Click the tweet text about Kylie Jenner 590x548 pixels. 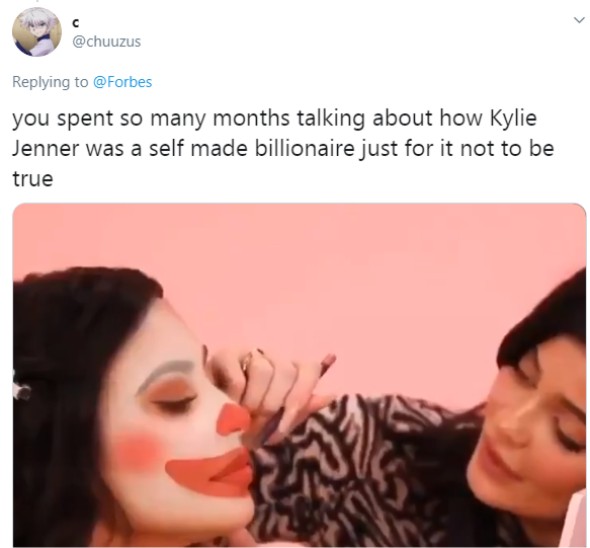[283, 148]
